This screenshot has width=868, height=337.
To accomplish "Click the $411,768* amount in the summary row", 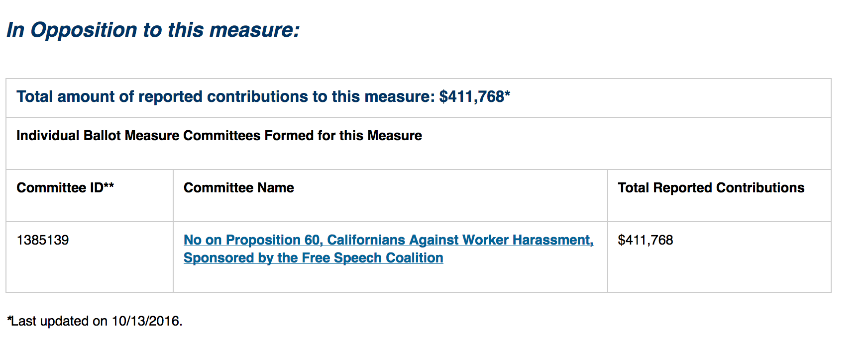I will tap(475, 96).
